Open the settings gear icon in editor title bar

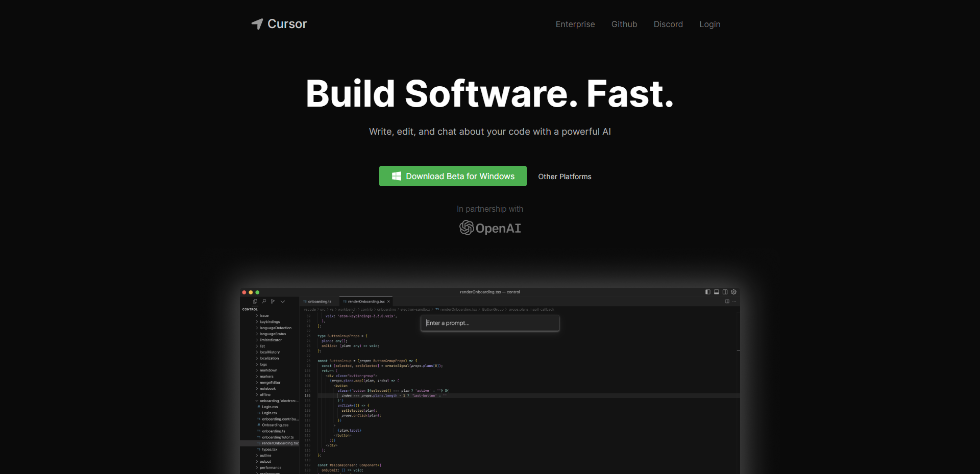[x=733, y=292]
